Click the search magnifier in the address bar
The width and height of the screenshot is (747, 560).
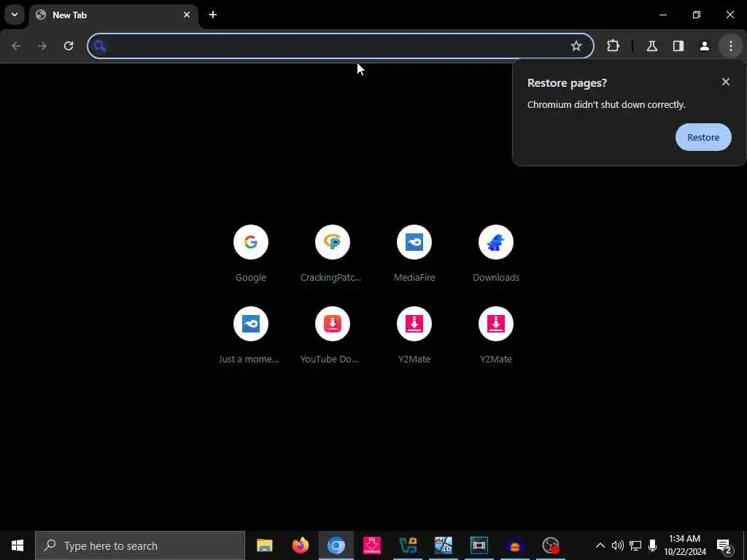99,46
